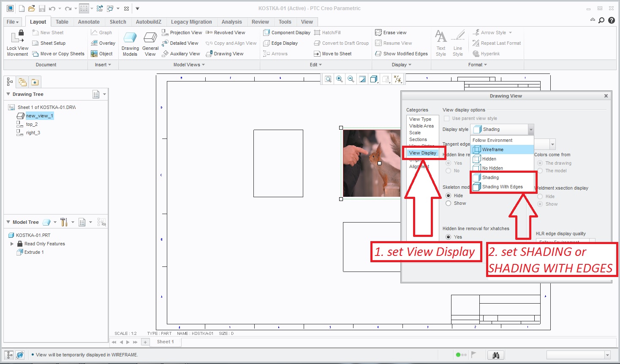
Task: Choose Wireframe from display style list
Action: coord(503,149)
